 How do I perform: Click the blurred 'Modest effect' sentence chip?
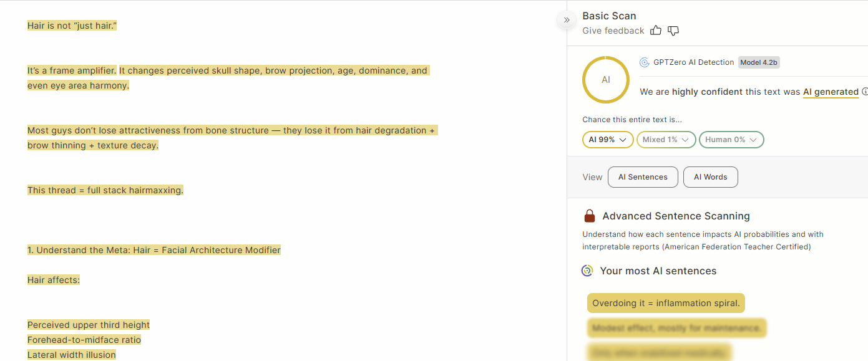[676, 328]
